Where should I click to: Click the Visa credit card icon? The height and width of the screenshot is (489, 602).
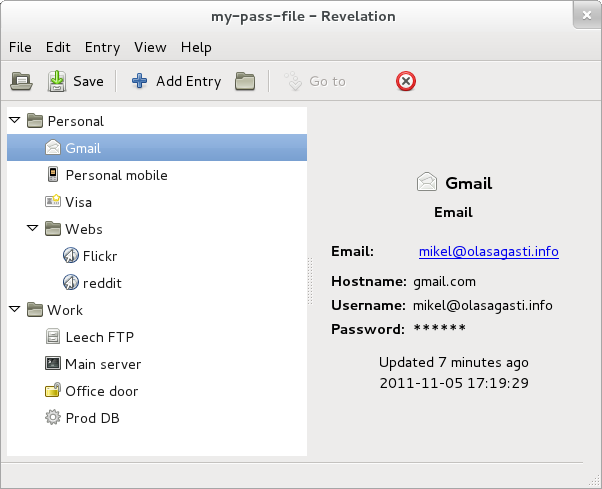point(53,201)
